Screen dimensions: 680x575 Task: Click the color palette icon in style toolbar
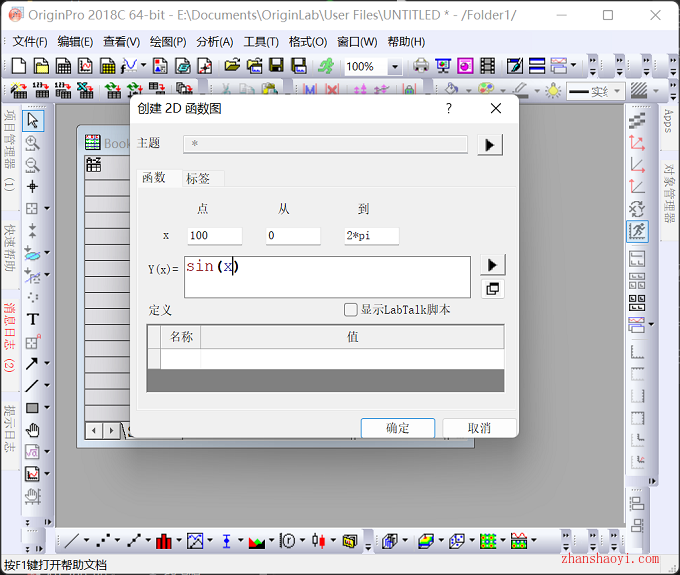click(486, 89)
